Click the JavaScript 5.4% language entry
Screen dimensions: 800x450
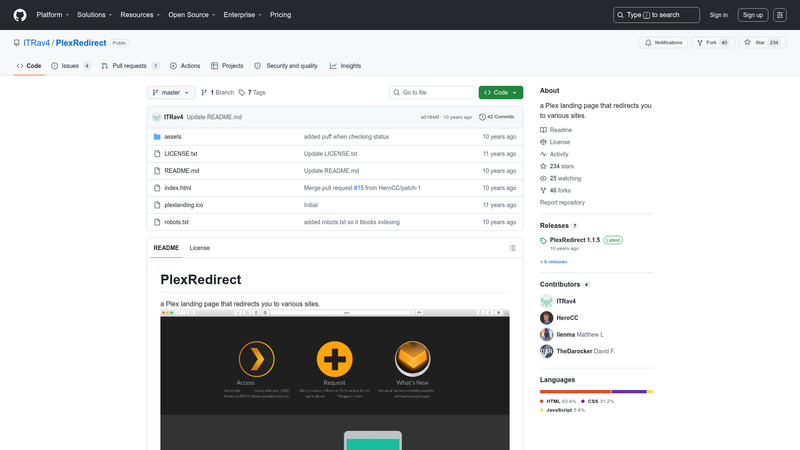point(562,410)
